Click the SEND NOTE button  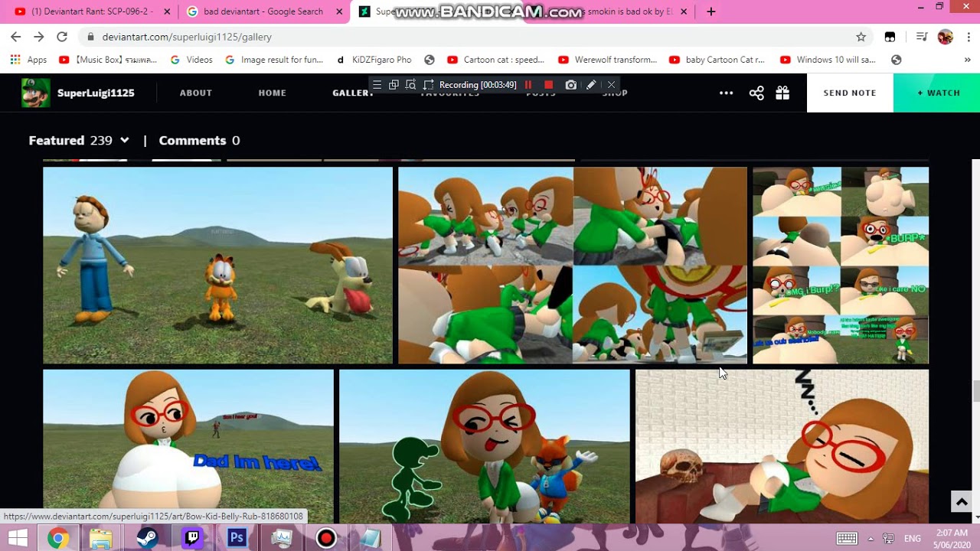pos(850,93)
